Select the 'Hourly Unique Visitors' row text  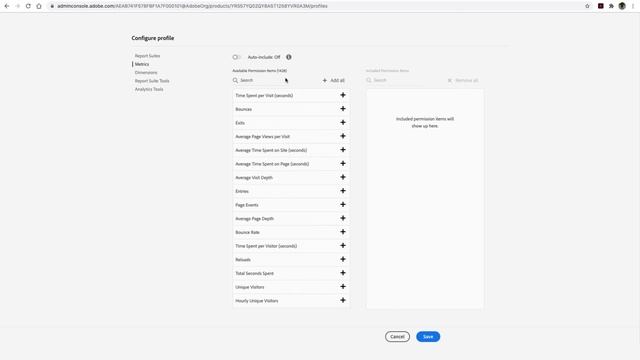click(257, 301)
